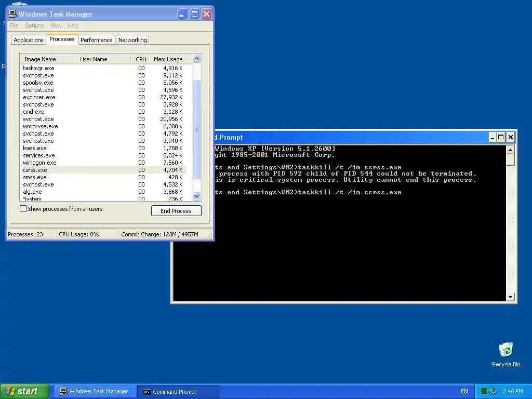Image resolution: width=532 pixels, height=399 pixels.
Task: Click the tray icon beside the clock
Action: click(x=494, y=391)
